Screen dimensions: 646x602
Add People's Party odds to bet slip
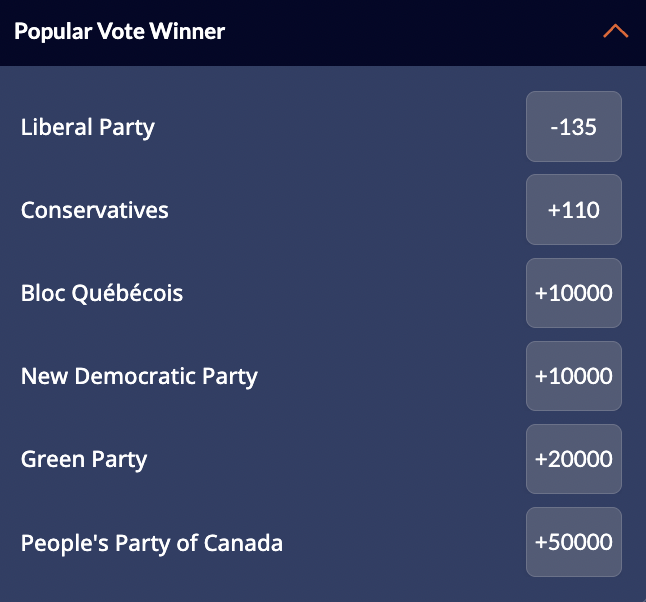[x=574, y=542]
